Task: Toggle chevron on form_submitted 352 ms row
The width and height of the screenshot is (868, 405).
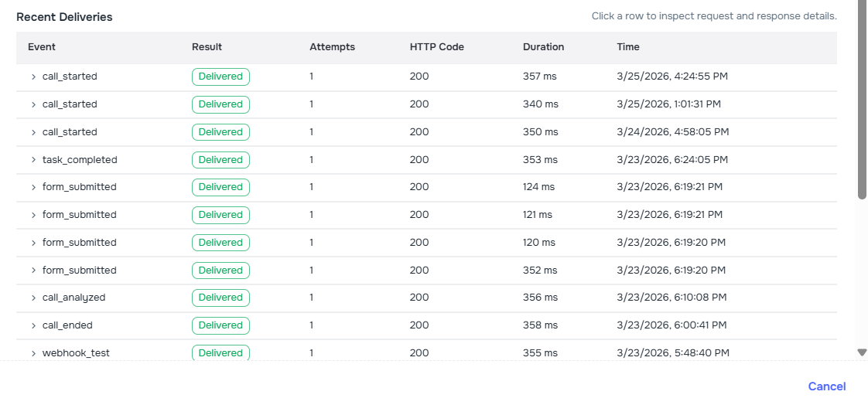Action: pos(33,271)
